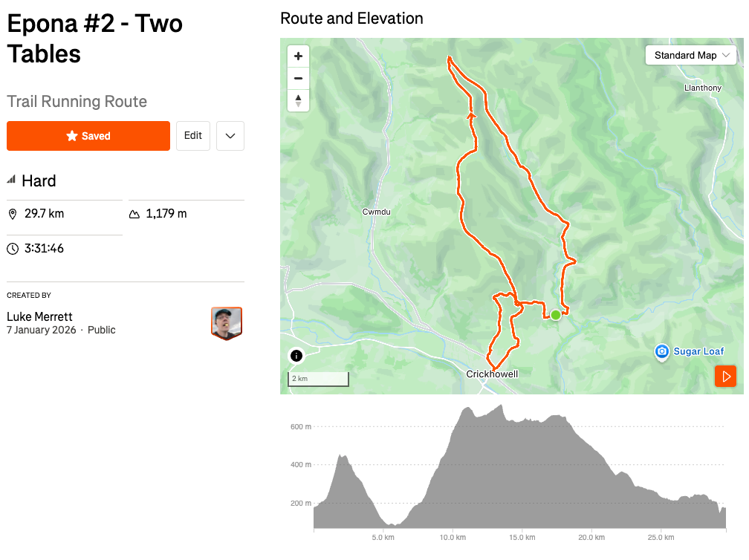Viewport: 749px width, 560px height.
Task: Click the clock icon beside 3:31:46
Action: pyautogui.click(x=13, y=249)
